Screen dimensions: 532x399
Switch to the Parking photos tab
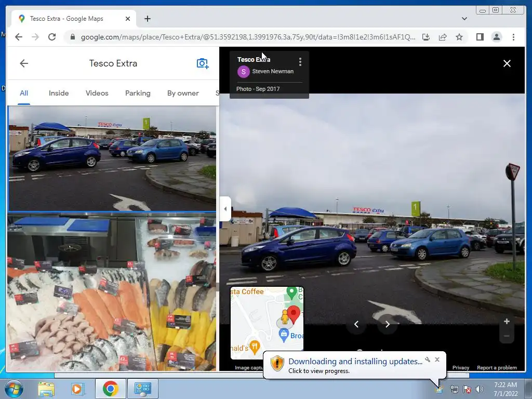coord(138,93)
